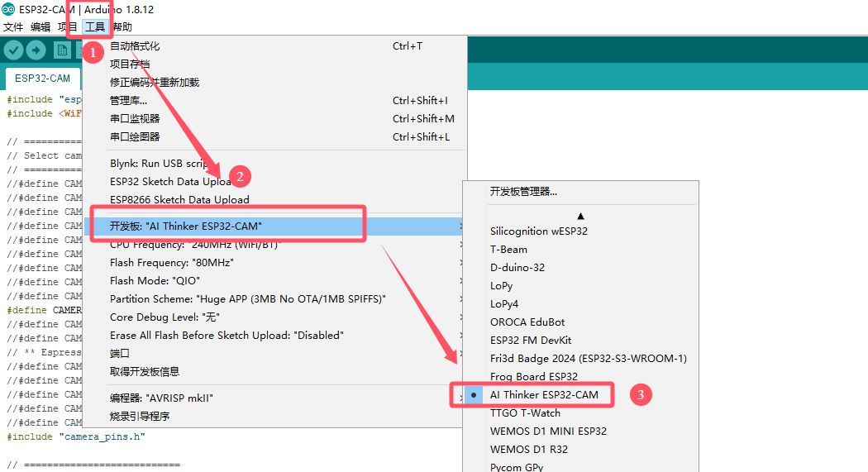Select AI Thinker ESP32-CAM board

pos(580,395)
